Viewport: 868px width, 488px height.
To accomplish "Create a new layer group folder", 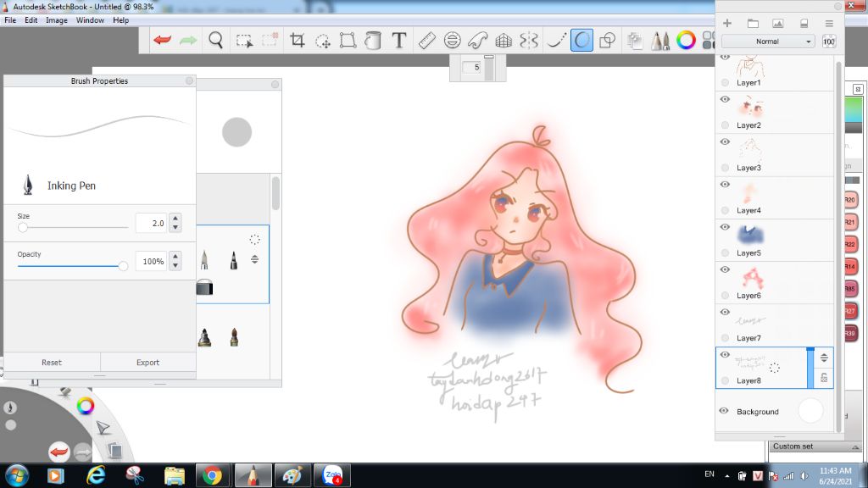I will (x=753, y=23).
